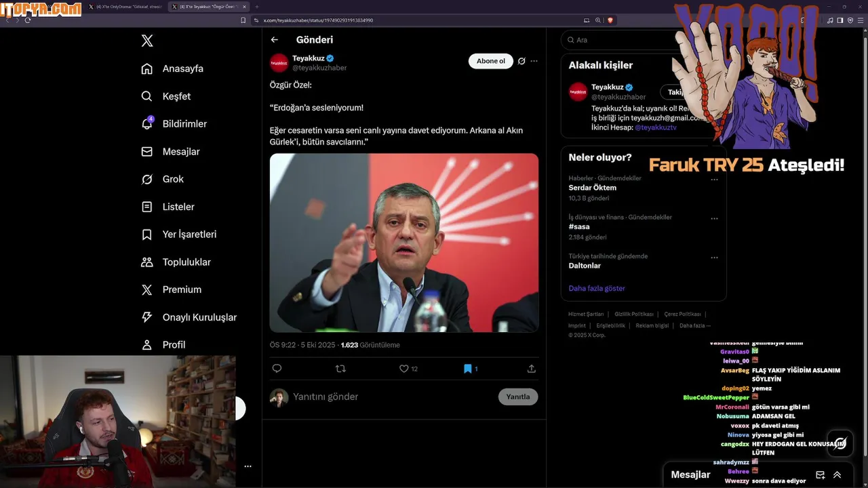Open the #sasa trending topic
Screen dimensions: 868x488
click(x=579, y=226)
